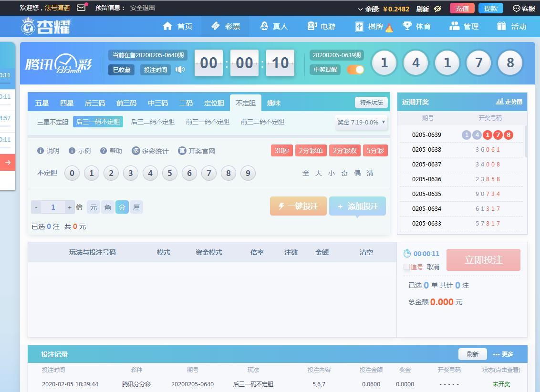Click the orange arrow on left sidebar
This screenshot has height=392, width=540.
(x=8, y=163)
